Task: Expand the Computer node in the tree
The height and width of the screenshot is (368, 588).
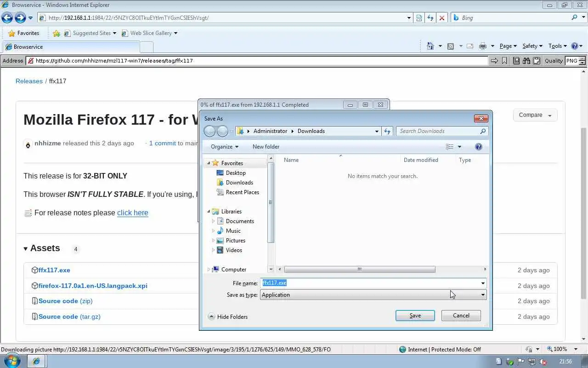Action: point(209,270)
